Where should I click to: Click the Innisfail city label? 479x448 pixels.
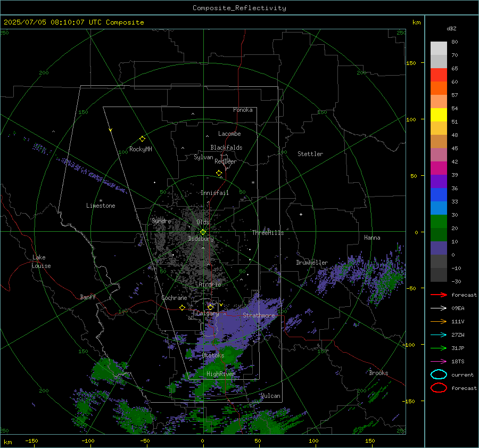214,193
